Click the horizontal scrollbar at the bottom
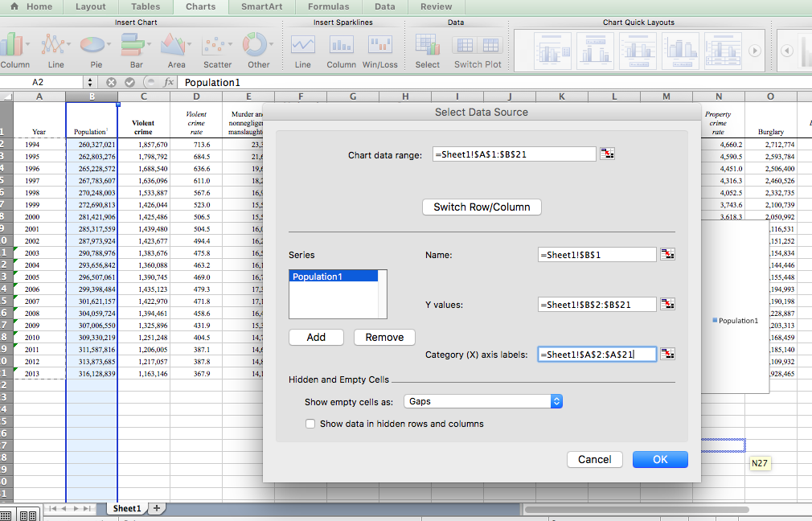 [x=635, y=509]
